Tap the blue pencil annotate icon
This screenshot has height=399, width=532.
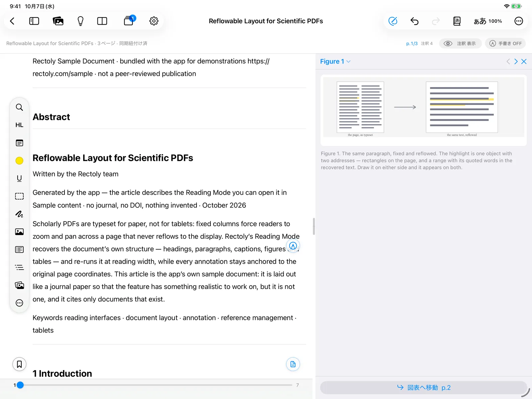tap(393, 21)
